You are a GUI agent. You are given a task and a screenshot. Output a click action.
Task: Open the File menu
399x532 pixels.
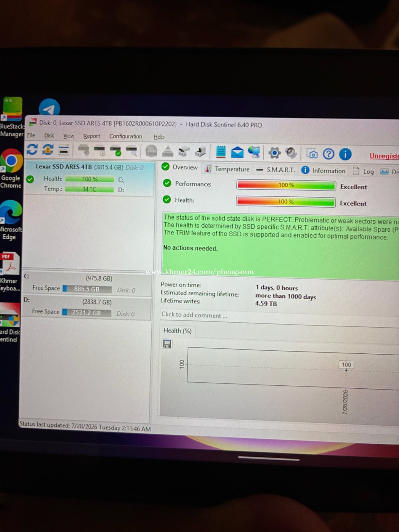[31, 135]
